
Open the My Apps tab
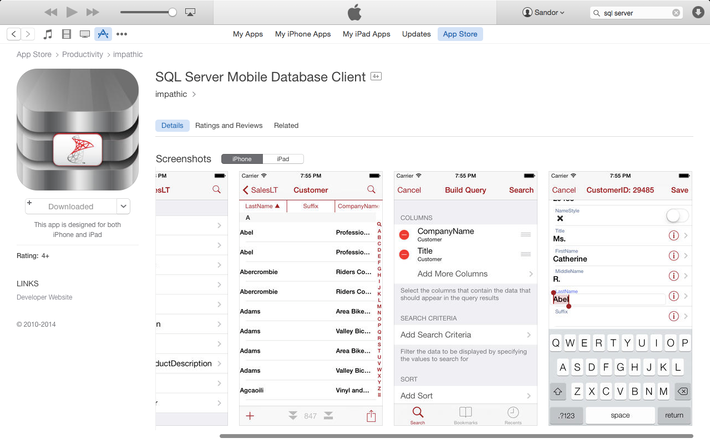point(248,34)
